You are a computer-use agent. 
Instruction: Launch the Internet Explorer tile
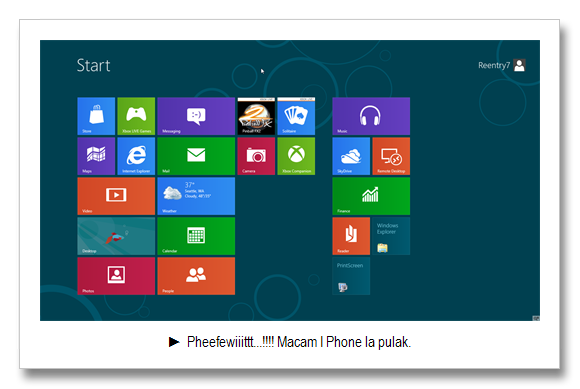click(x=136, y=156)
